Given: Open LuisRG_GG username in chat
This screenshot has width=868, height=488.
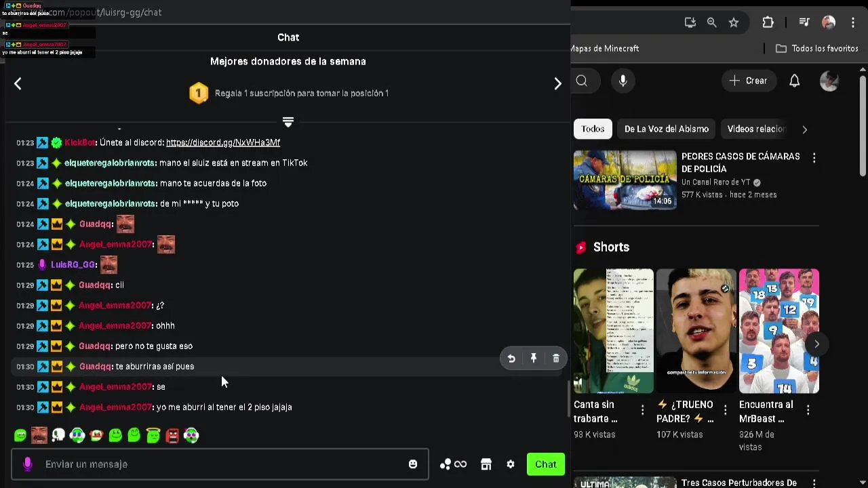Looking at the screenshot, I should (73, 264).
